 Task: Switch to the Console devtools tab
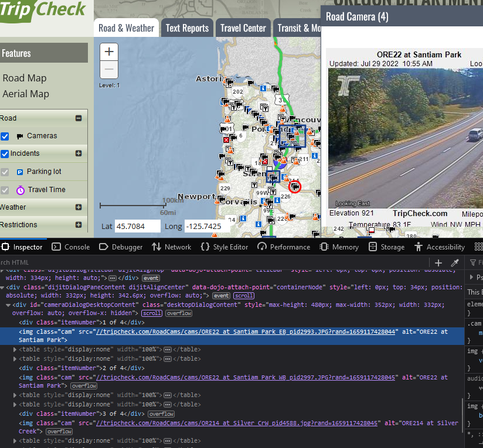pyautogui.click(x=71, y=247)
